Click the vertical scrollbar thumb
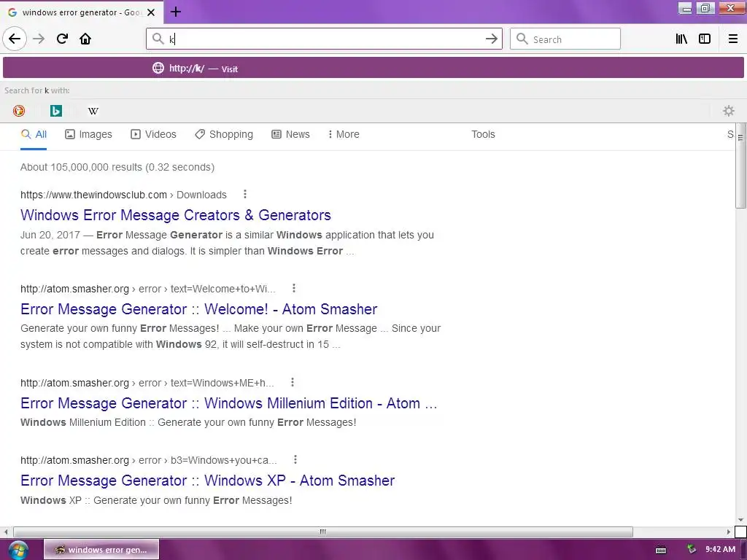This screenshot has height=560, width=747. click(x=740, y=166)
